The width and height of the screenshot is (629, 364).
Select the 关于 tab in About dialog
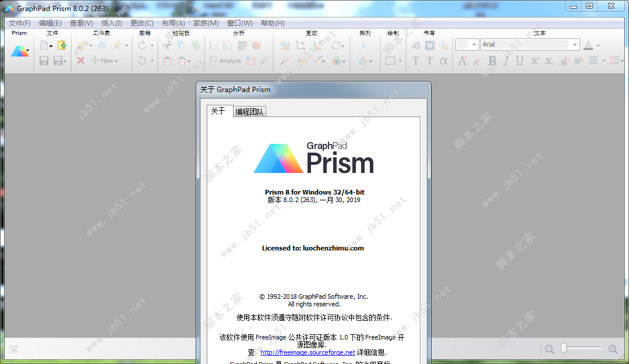point(218,111)
